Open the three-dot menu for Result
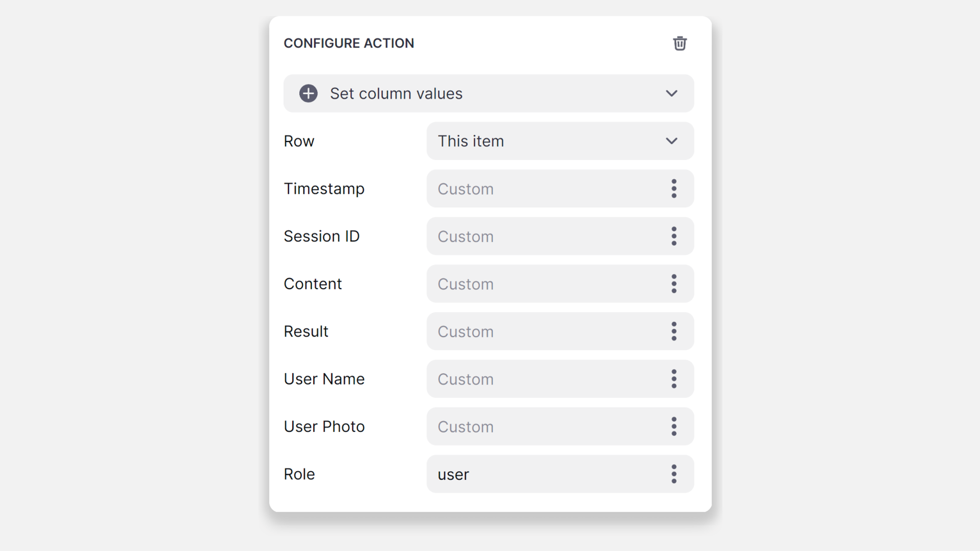980x551 pixels. point(674,332)
